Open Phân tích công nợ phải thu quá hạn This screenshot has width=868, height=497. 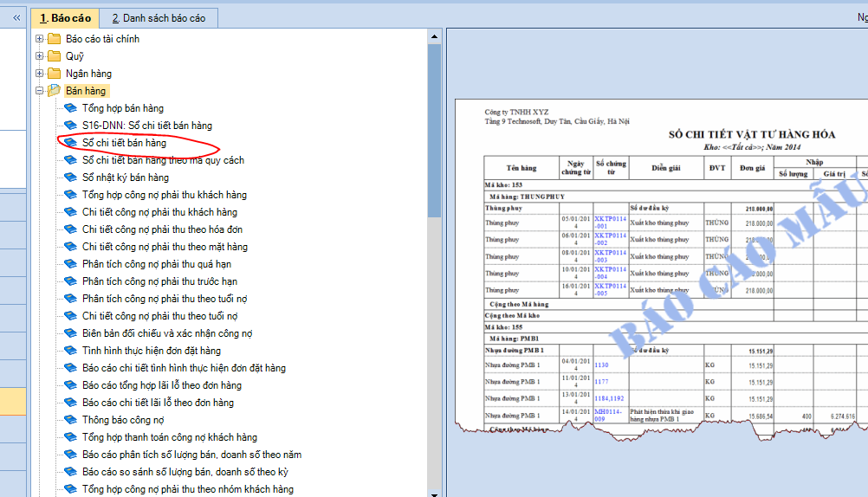click(x=157, y=264)
